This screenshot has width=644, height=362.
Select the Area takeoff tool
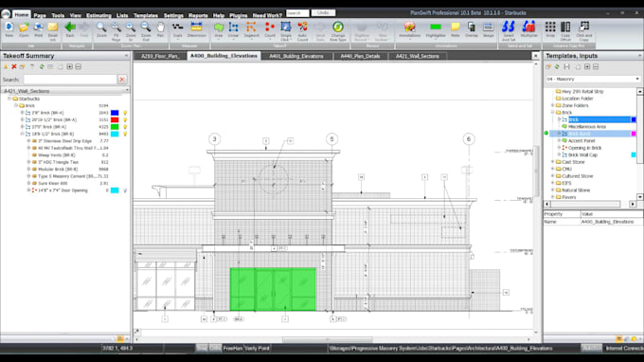point(219,27)
